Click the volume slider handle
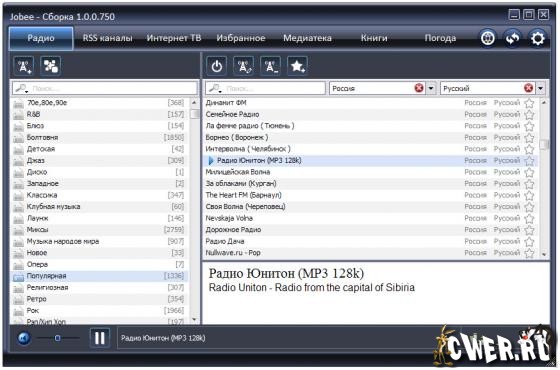The height and width of the screenshot is (370, 560). coord(58,338)
